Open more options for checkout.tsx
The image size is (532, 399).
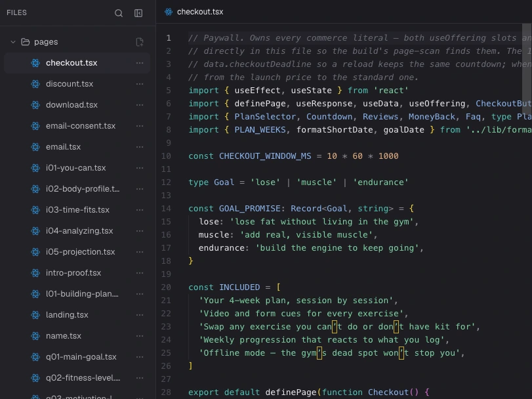pos(140,63)
